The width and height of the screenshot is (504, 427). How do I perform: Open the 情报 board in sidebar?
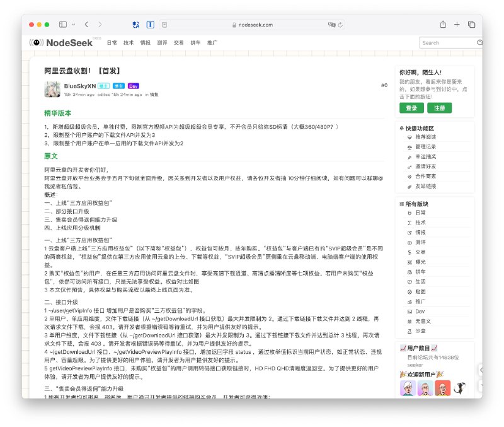point(420,232)
